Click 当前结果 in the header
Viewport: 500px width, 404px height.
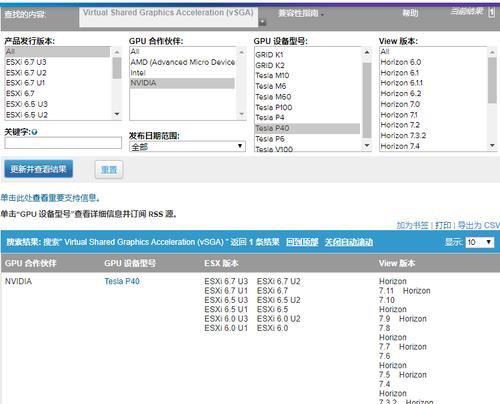(467, 12)
